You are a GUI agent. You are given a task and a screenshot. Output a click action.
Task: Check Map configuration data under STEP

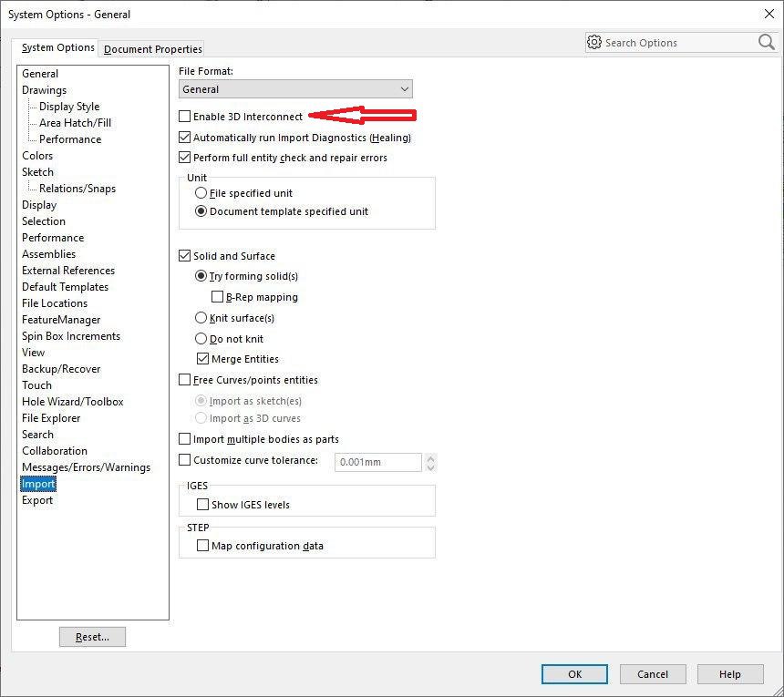[202, 546]
